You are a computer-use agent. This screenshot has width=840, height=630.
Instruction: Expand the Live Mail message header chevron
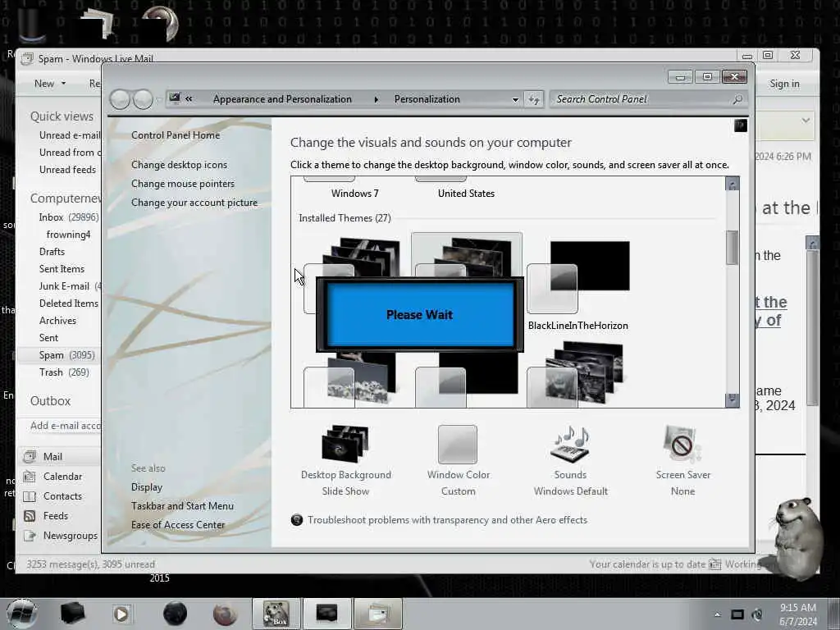point(806,121)
